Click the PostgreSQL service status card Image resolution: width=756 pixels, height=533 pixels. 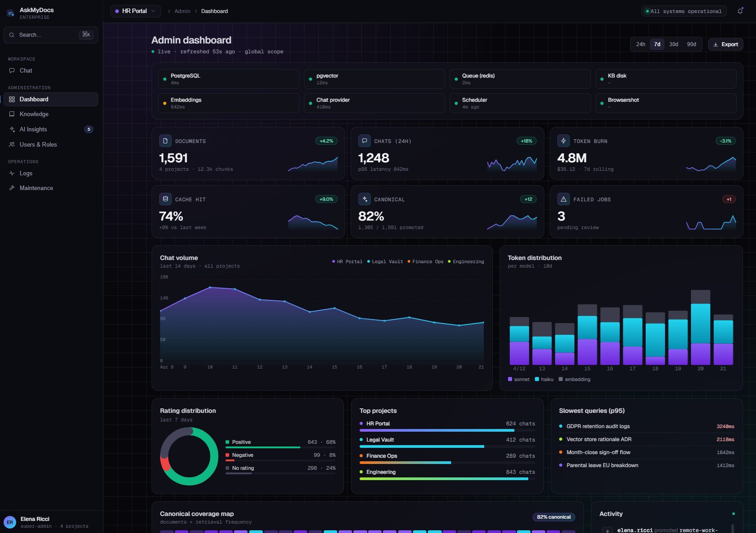[229, 79]
